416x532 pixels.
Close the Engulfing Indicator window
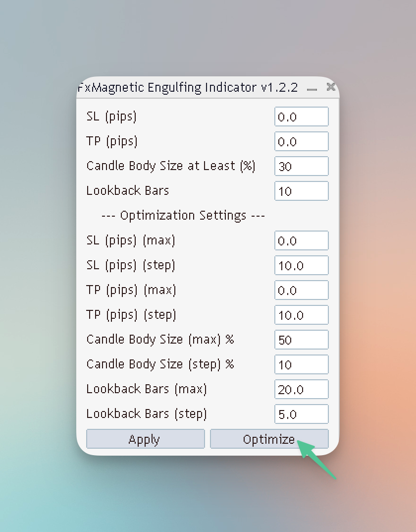click(331, 87)
